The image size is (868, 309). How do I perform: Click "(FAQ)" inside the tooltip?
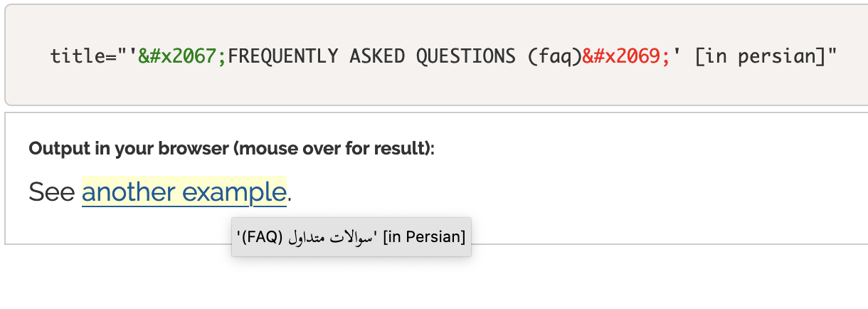[263, 237]
